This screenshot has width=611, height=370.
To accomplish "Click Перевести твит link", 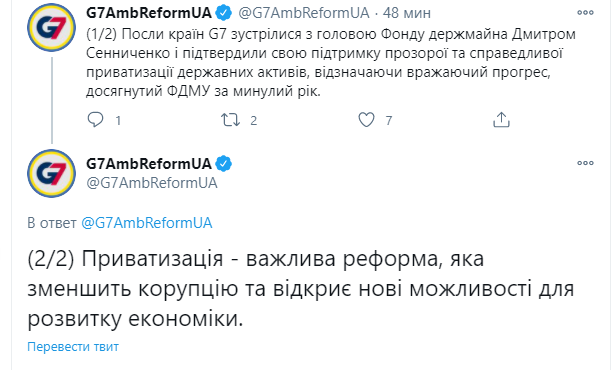I will (x=73, y=347).
